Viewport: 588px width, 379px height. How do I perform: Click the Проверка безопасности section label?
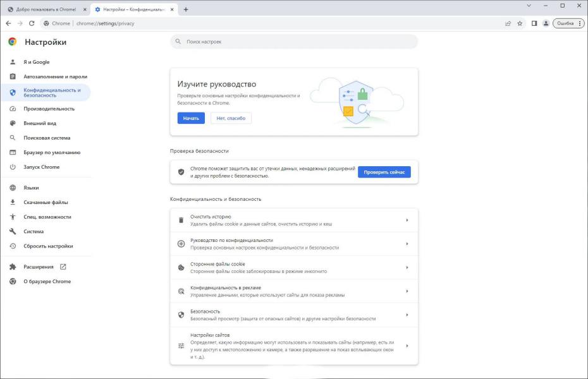coord(199,151)
